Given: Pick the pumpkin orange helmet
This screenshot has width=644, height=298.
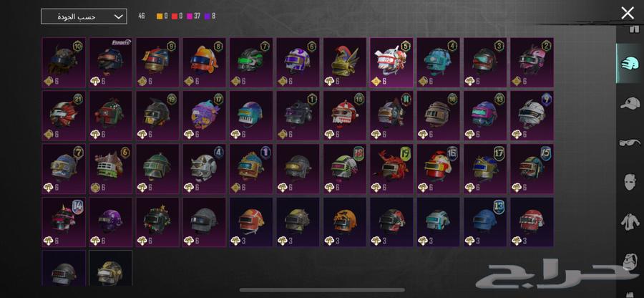Looking at the screenshot, I should pyautogui.click(x=345, y=222).
